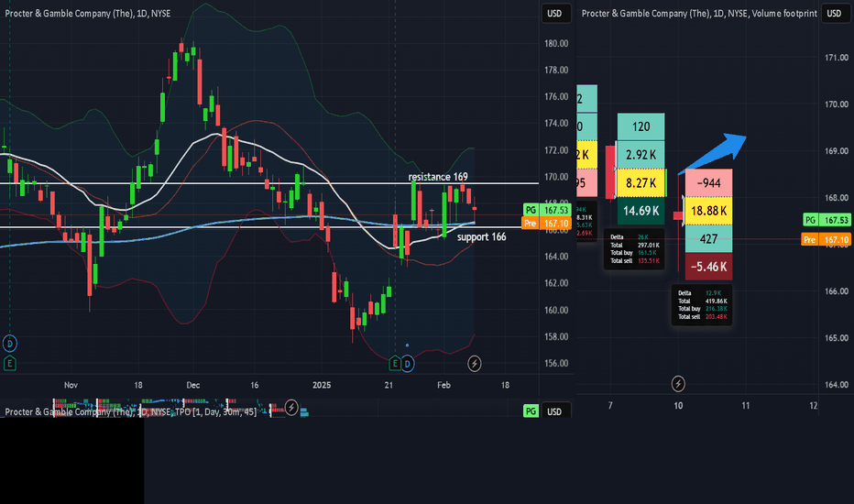Click 171.00 on footprint price scale
Screen dimensions: 854x504
pos(837,58)
